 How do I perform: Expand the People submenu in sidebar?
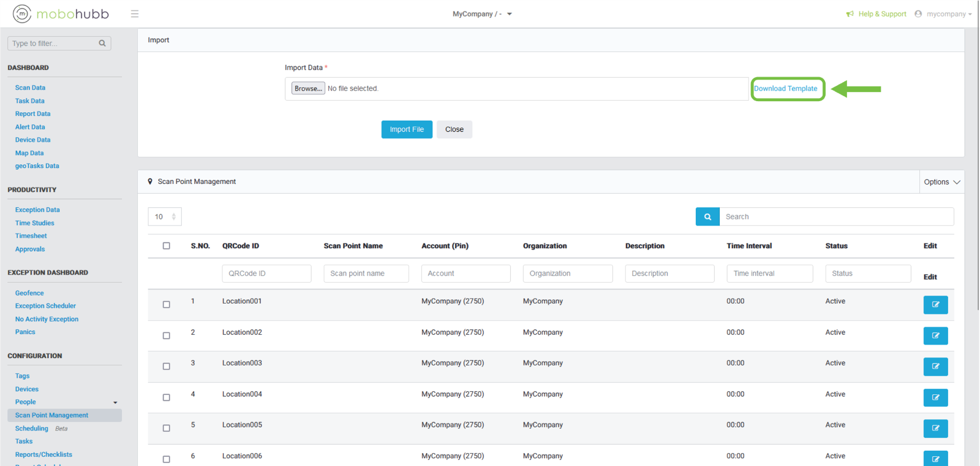(115, 402)
